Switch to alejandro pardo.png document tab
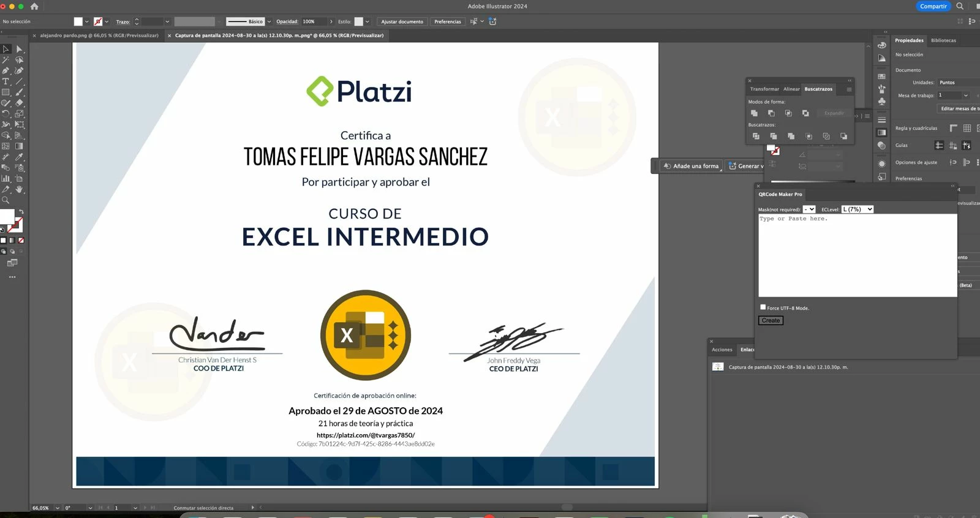This screenshot has width=980, height=518. pos(99,36)
